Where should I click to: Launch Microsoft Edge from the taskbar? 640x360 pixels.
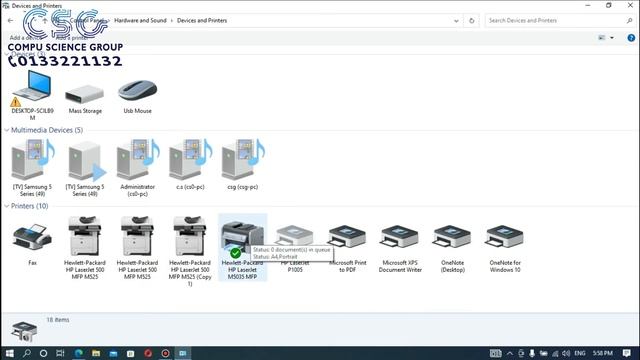79,353
